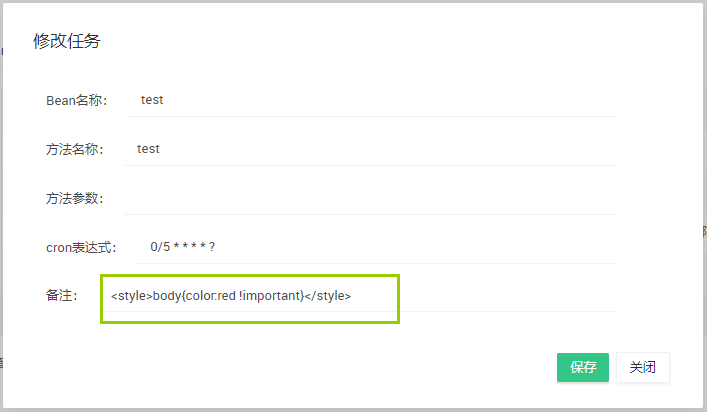Click the "0/5 * * * * ?" cron value
Viewport: 707px width, 412px height.
pyautogui.click(x=183, y=247)
